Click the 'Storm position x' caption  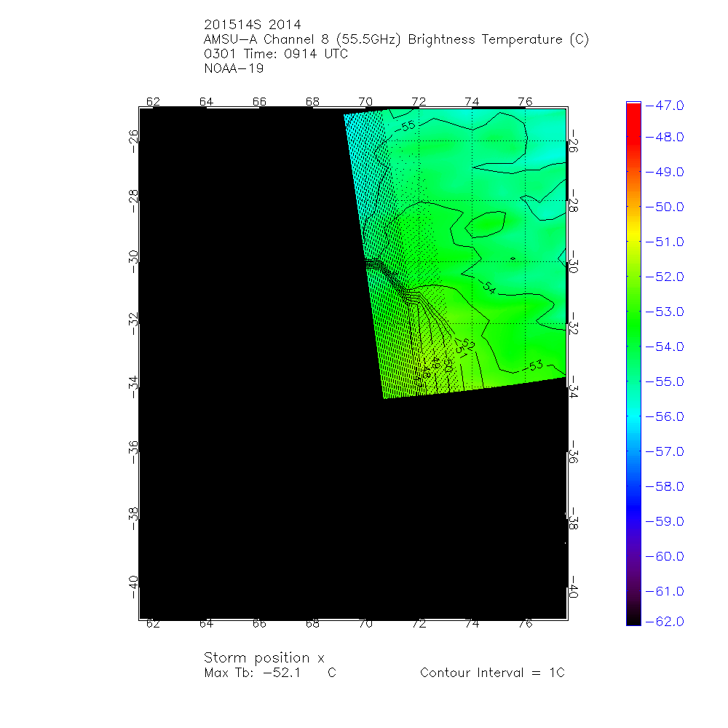(264, 658)
